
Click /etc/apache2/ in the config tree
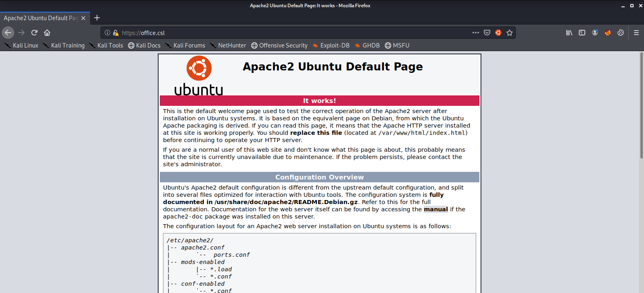point(190,240)
